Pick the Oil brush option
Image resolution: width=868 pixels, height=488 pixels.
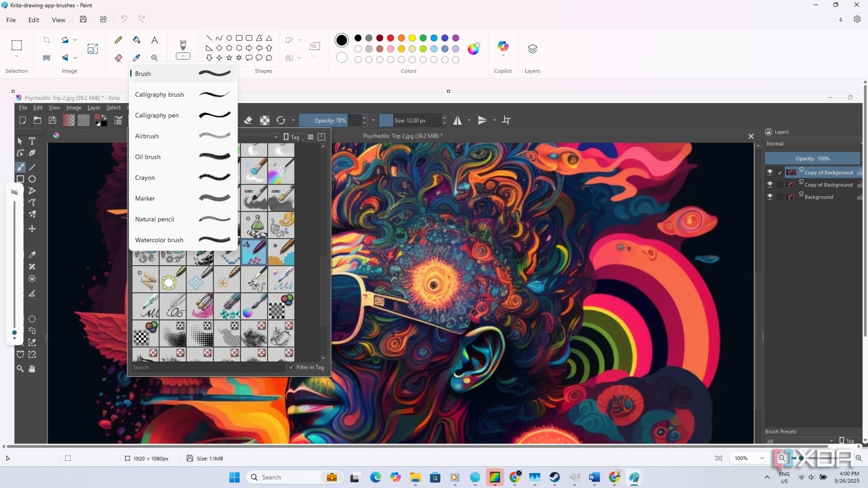[183, 157]
